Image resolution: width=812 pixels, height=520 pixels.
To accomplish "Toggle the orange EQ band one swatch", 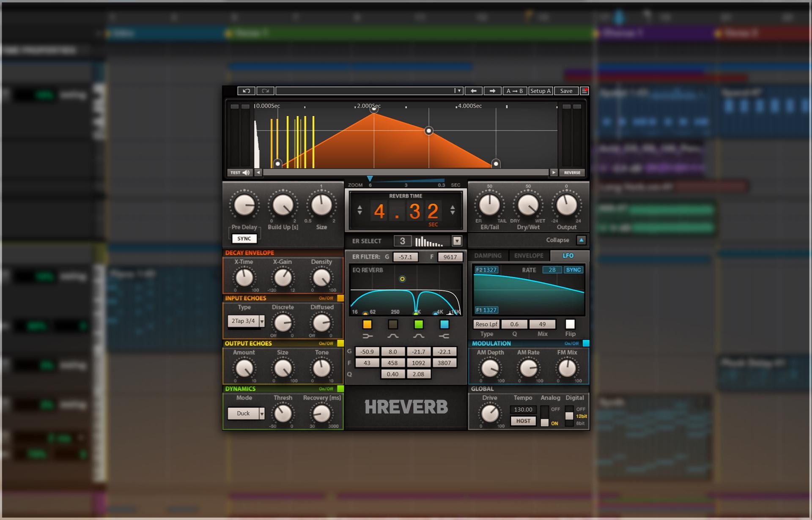I will point(367,324).
